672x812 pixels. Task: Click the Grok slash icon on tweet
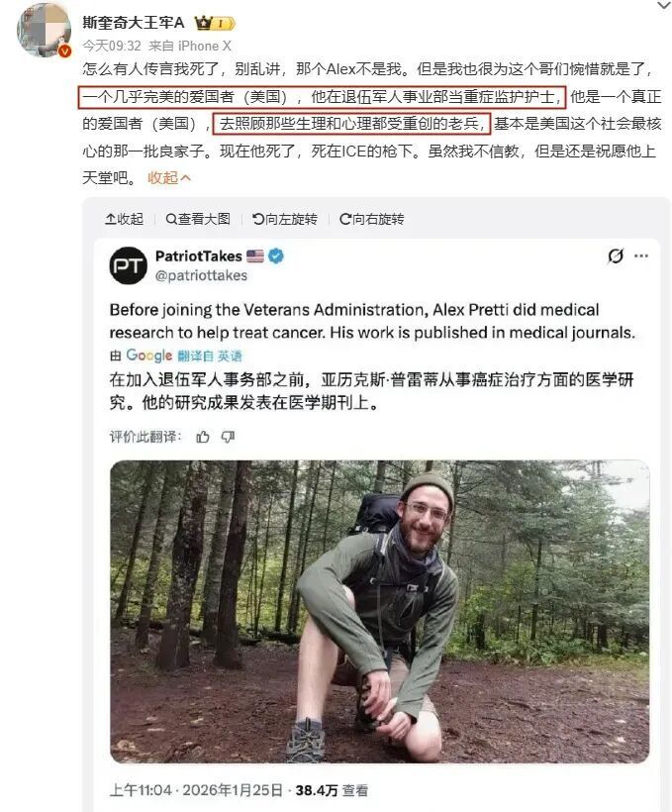pos(616,255)
